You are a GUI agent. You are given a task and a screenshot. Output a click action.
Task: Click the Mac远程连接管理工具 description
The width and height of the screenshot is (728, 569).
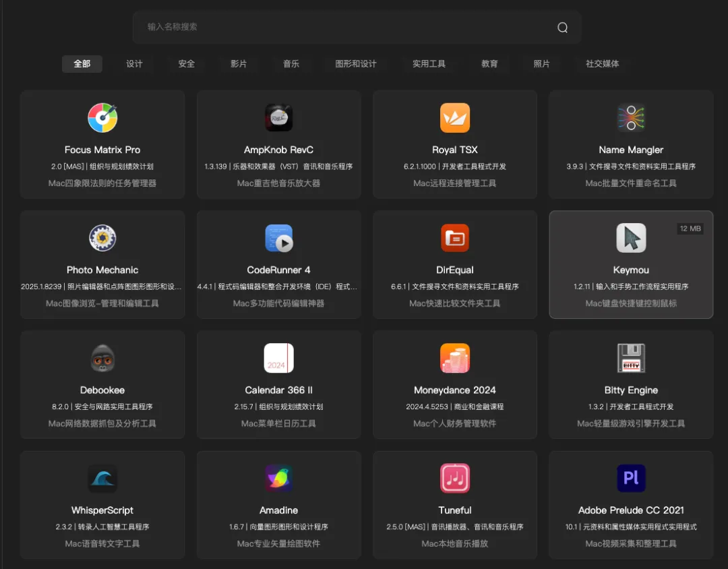[x=455, y=183]
